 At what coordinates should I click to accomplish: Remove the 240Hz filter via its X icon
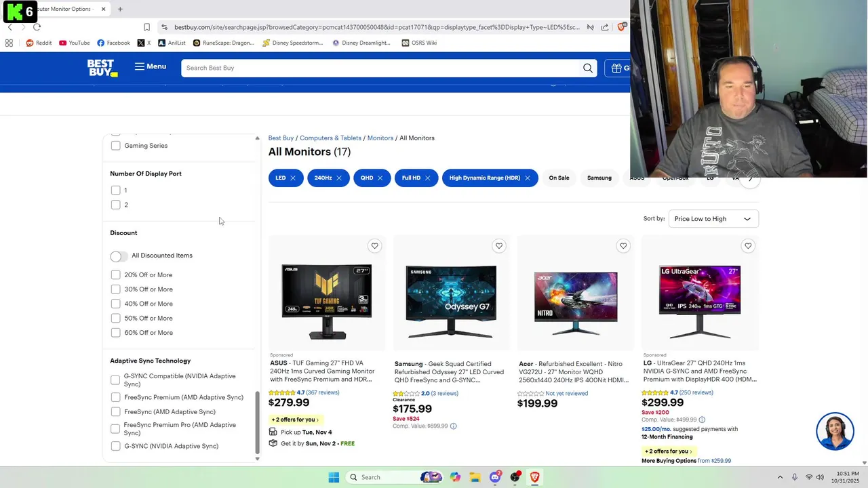tap(339, 178)
